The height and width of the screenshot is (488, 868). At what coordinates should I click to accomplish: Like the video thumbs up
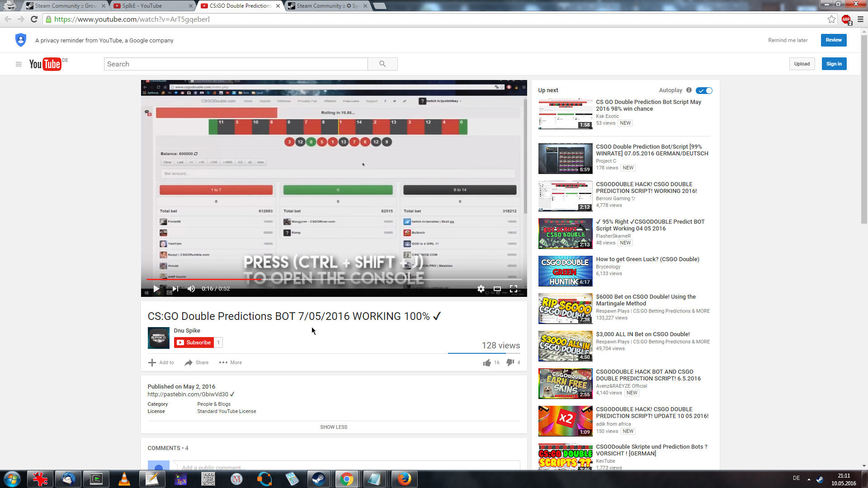coord(487,362)
